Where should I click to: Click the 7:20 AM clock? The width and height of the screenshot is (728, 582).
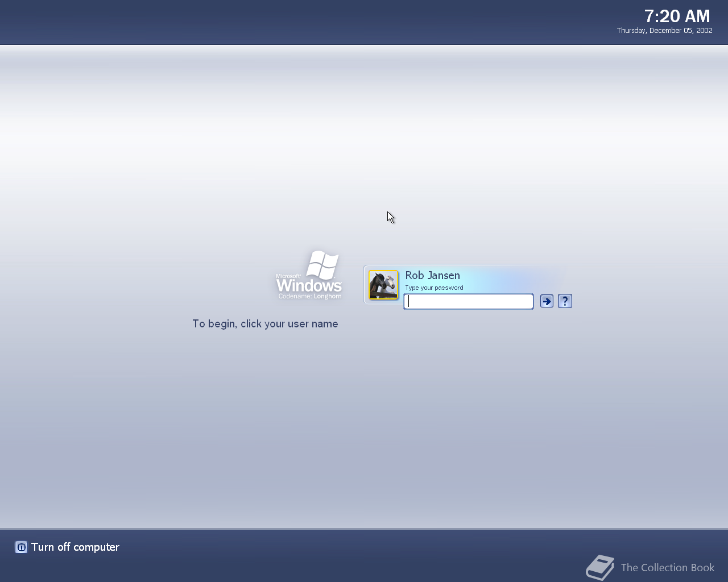click(x=677, y=16)
